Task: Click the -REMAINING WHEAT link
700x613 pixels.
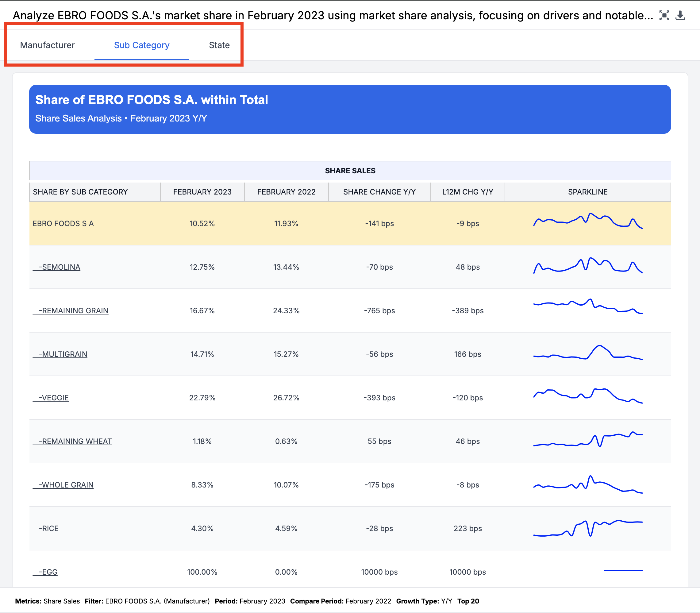Action: coord(75,441)
